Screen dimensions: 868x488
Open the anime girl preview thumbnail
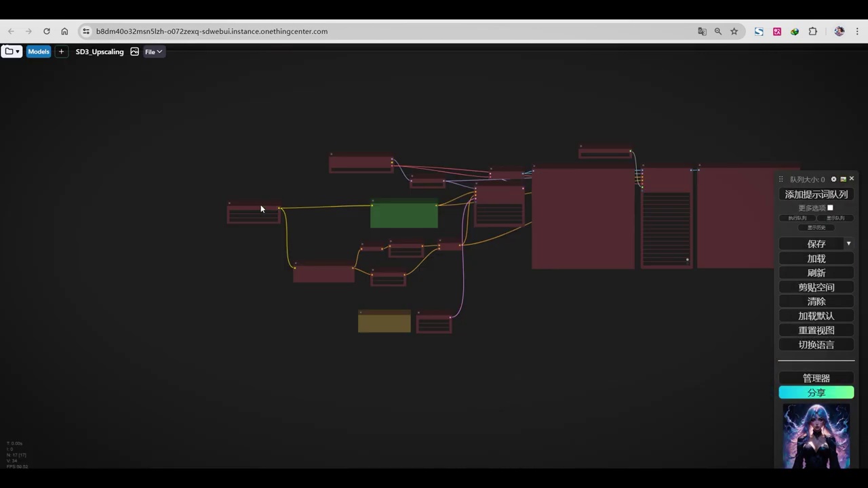coord(816,436)
